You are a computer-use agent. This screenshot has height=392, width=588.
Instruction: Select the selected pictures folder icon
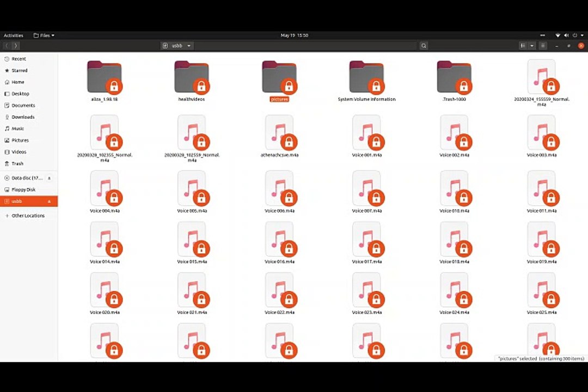pyautogui.click(x=279, y=77)
